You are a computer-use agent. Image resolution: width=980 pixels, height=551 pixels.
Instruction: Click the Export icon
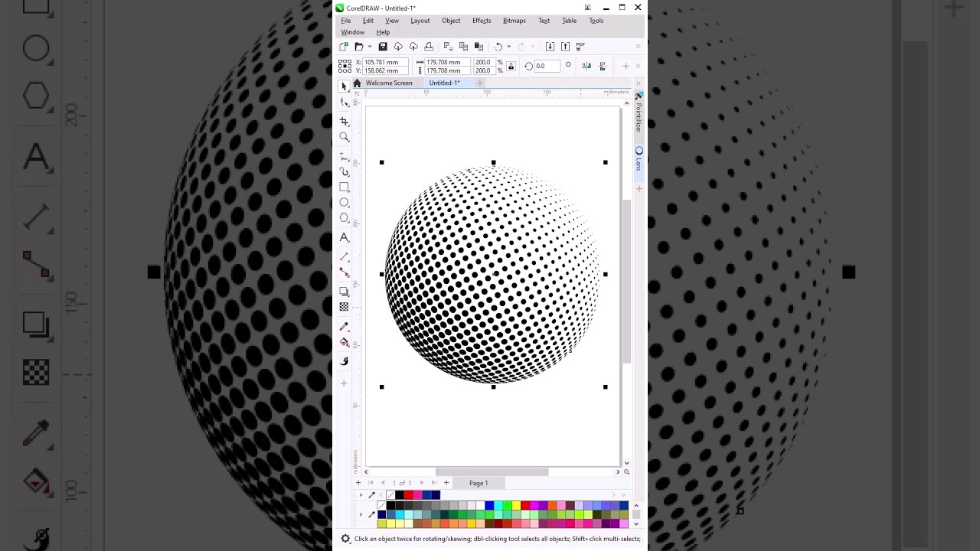point(565,47)
